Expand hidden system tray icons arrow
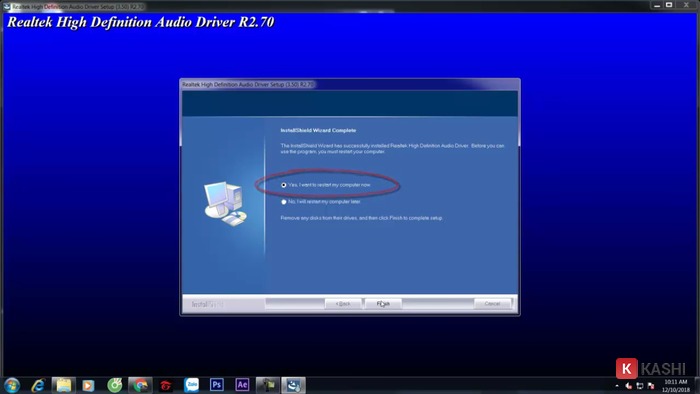700x394 pixels. [x=617, y=386]
